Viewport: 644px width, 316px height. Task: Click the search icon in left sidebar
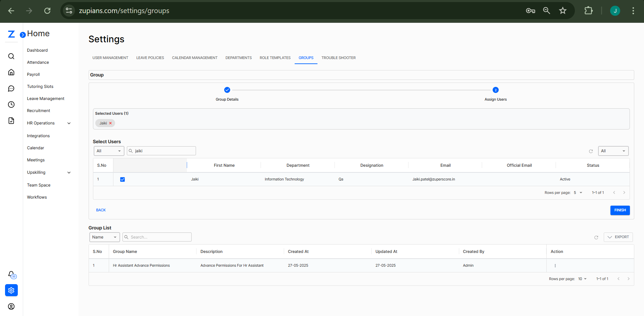tap(11, 56)
